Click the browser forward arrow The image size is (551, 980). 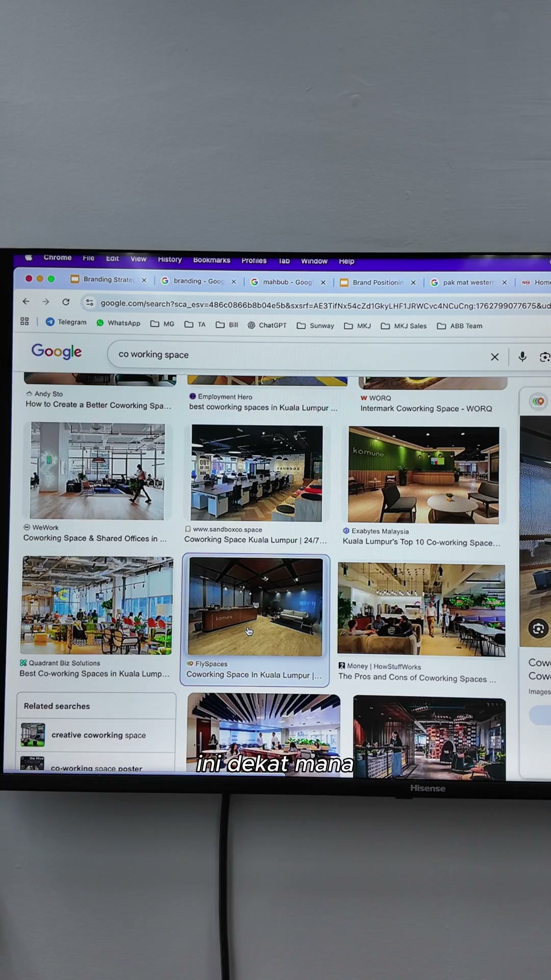point(46,302)
